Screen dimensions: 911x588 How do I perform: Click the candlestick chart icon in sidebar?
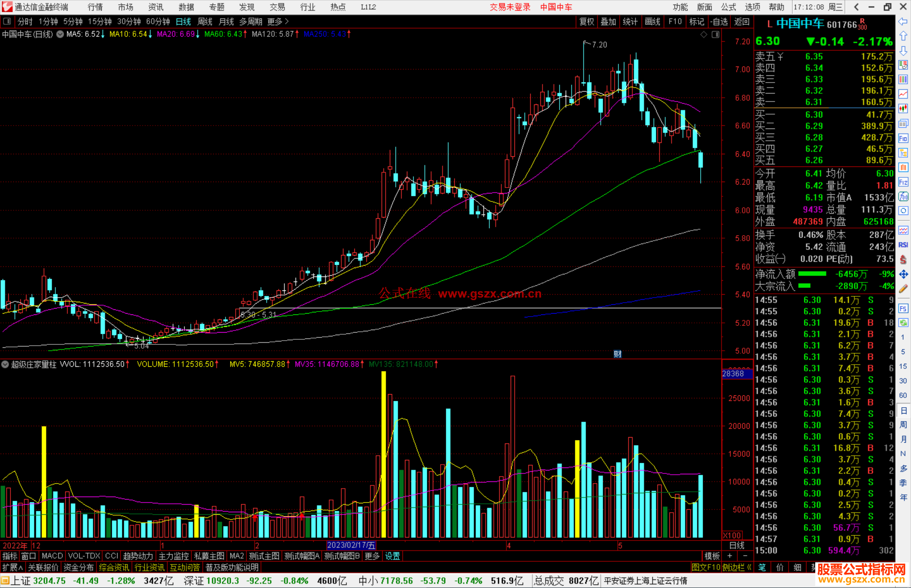[x=903, y=109]
